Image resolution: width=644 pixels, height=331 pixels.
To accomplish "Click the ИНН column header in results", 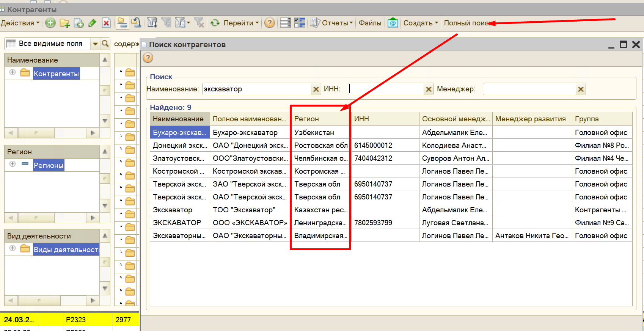I will click(385, 119).
